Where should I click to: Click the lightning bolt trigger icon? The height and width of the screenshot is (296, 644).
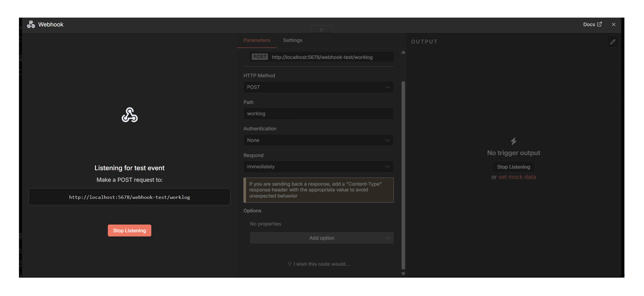click(513, 141)
